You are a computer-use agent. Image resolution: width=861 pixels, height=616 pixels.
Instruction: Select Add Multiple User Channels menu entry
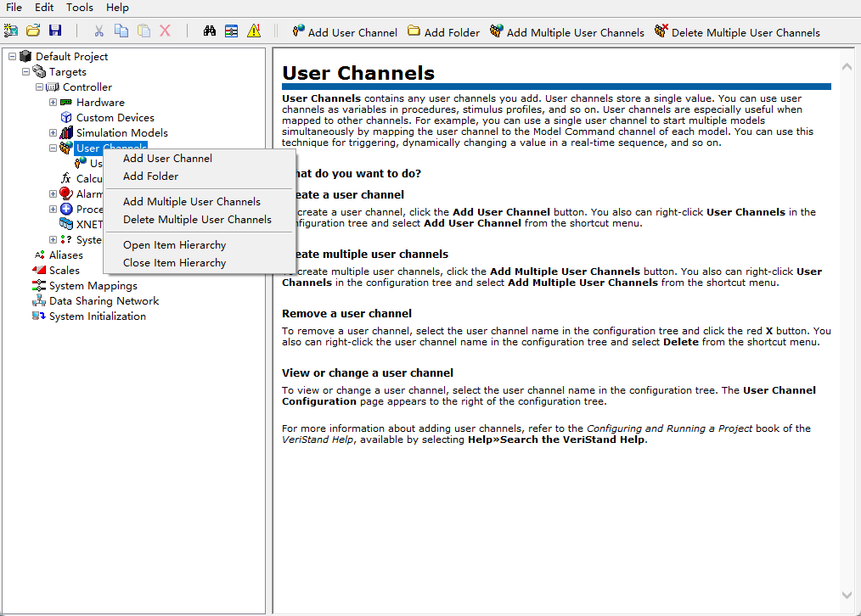[x=200, y=201]
